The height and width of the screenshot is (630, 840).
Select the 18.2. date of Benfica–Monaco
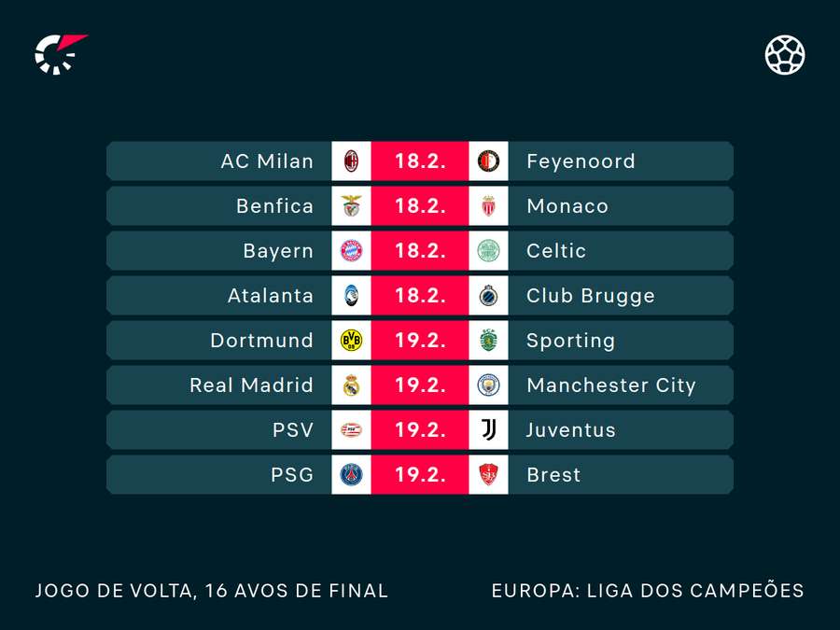click(x=420, y=205)
